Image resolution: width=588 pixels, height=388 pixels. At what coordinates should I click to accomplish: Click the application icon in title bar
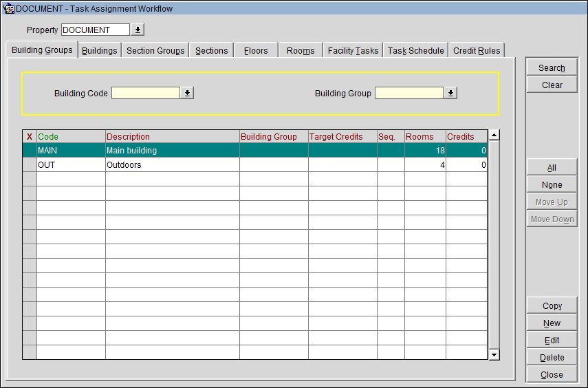click(x=10, y=9)
